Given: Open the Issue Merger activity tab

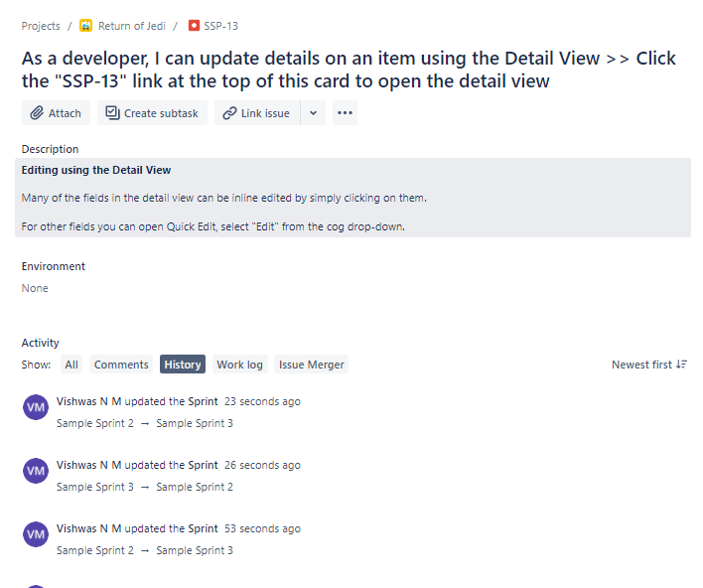Looking at the screenshot, I should pyautogui.click(x=311, y=365).
